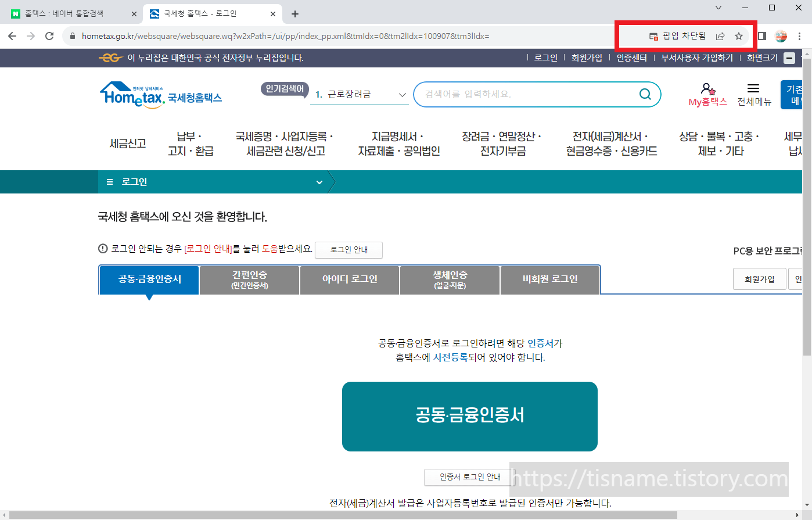Open the browser tab search arrow
812x520 pixels.
click(x=718, y=8)
